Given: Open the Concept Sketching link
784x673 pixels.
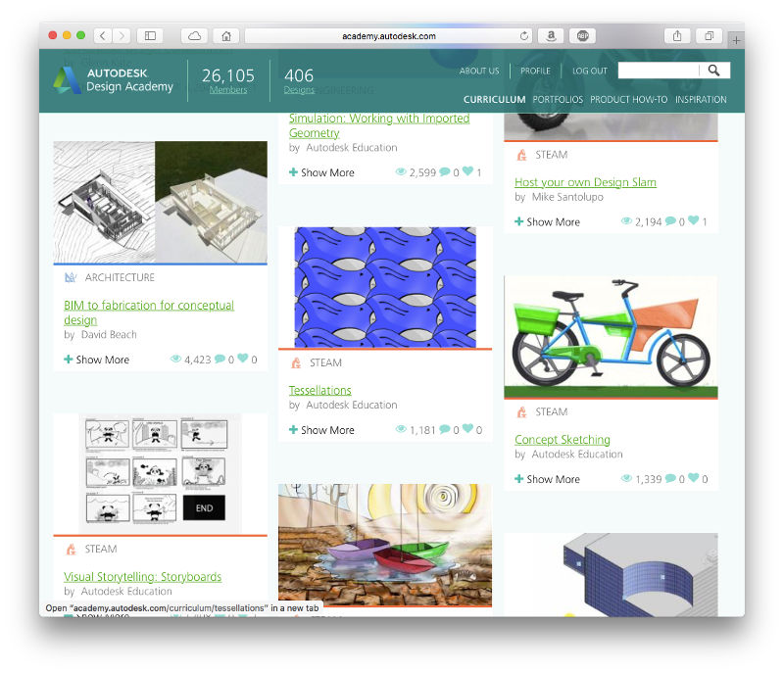Looking at the screenshot, I should click(563, 440).
